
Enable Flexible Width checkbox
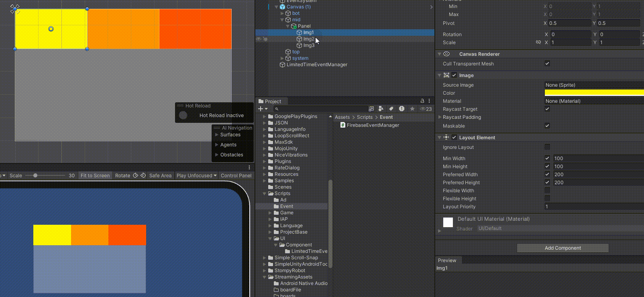(x=547, y=190)
